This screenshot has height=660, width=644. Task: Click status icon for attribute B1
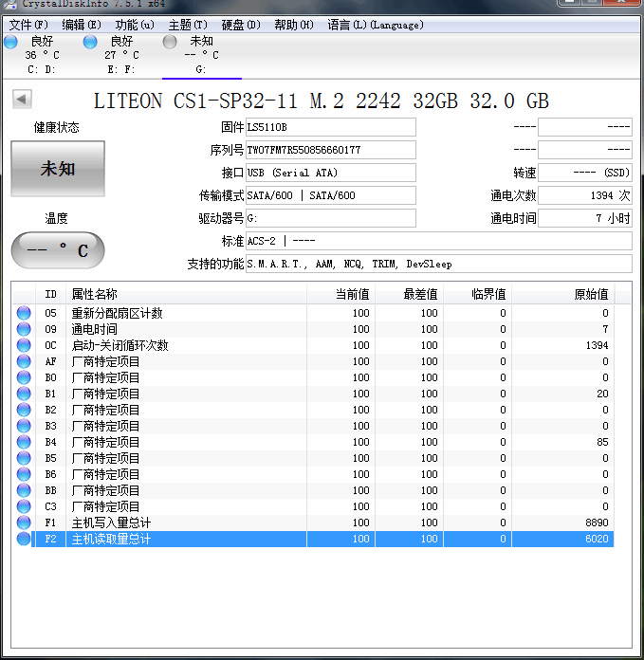[24, 394]
